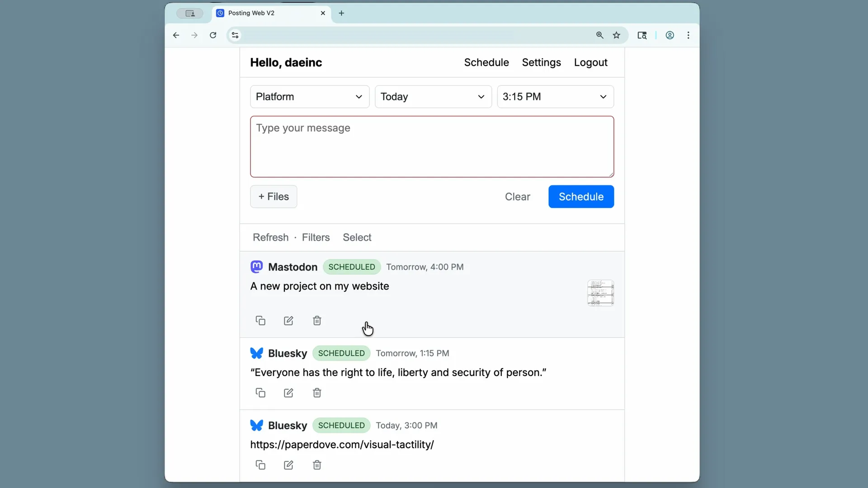Open the 3:15 PM time selector
The image size is (868, 488).
pos(555,97)
